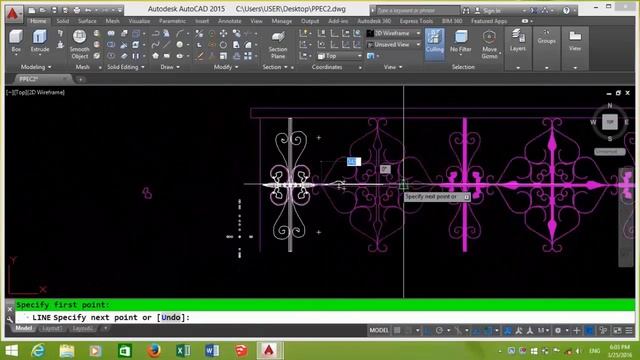Screen dimensions: 640x360
Task: Click the Model layout tab
Action: (x=23, y=329)
